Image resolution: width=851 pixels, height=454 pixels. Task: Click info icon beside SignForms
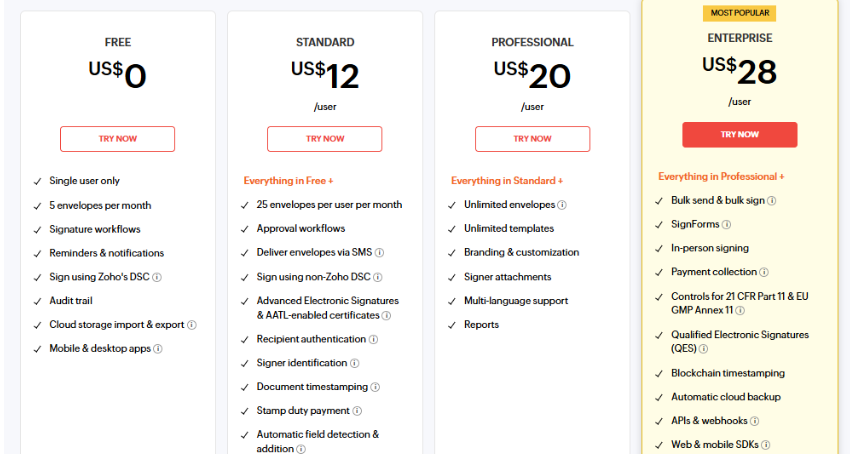[727, 225]
